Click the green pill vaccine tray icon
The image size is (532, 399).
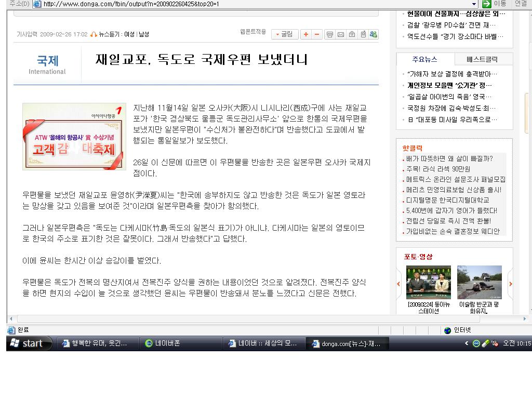[486, 343]
